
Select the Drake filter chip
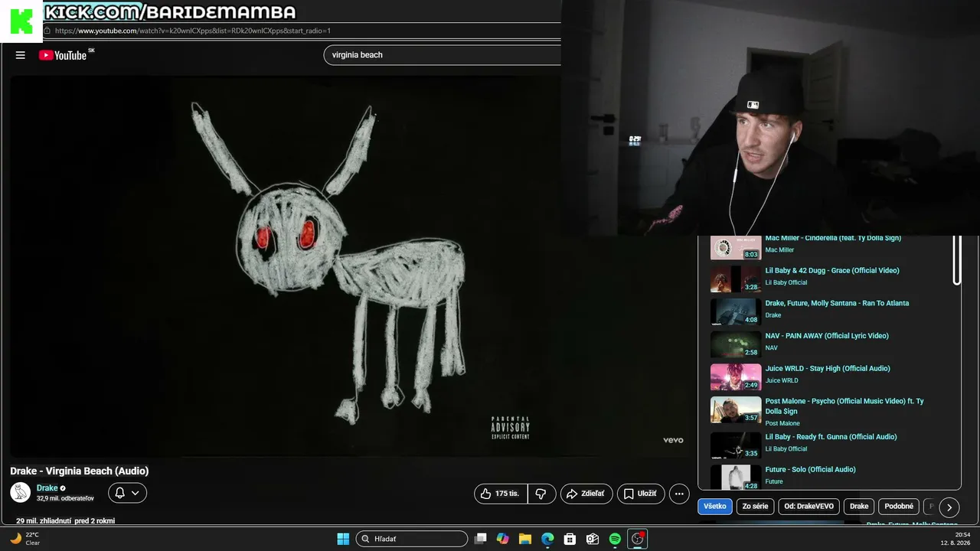click(859, 507)
